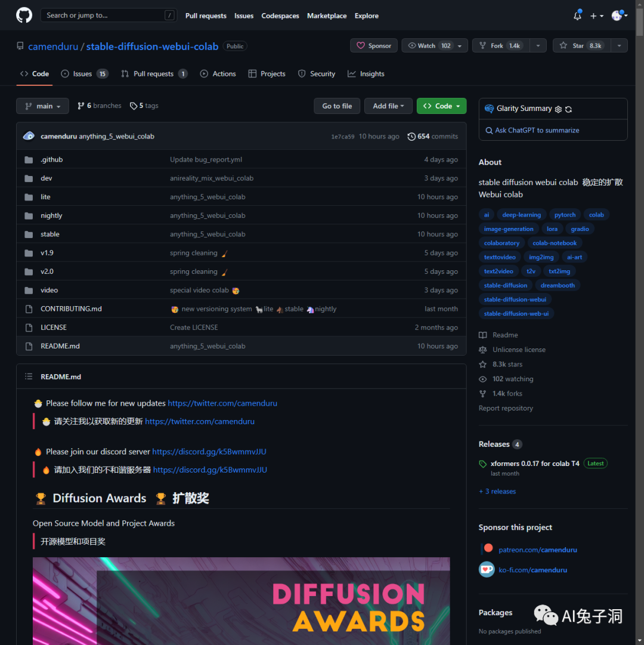Open the camenduru owner profile link
Screen dimensions: 644x645
tap(53, 47)
